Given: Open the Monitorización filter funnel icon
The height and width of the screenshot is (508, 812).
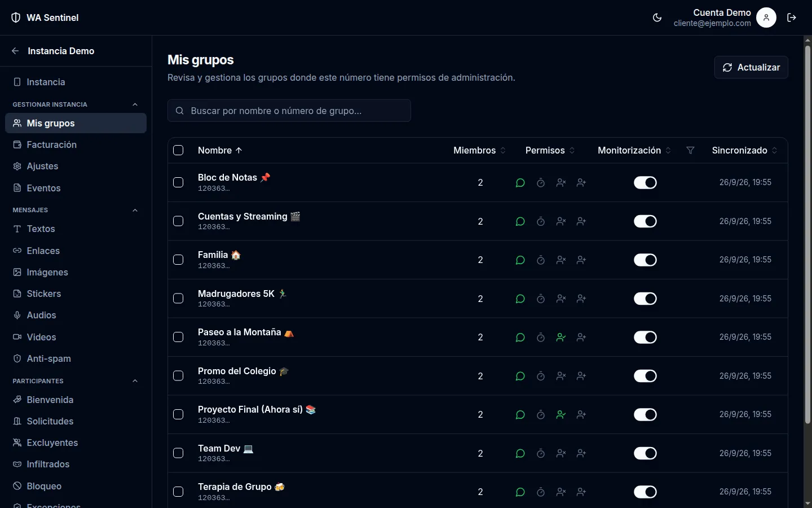Looking at the screenshot, I should pyautogui.click(x=690, y=150).
